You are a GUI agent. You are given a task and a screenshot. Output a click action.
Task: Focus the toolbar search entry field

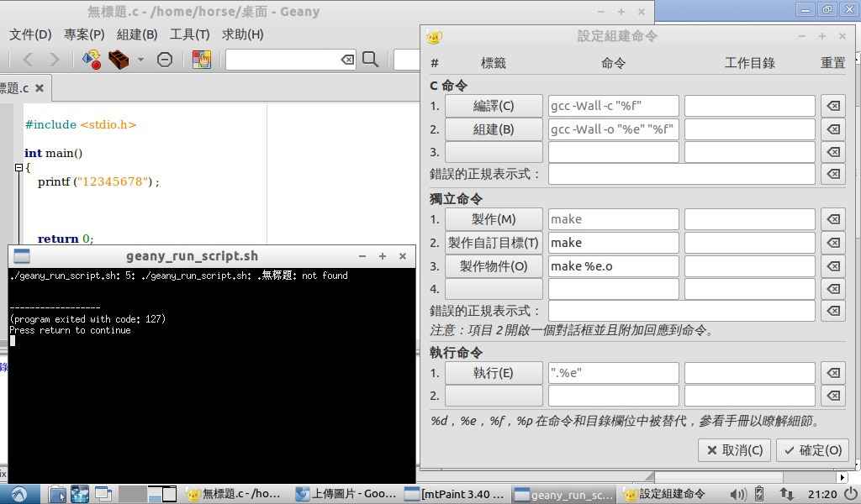pyautogui.click(x=283, y=60)
